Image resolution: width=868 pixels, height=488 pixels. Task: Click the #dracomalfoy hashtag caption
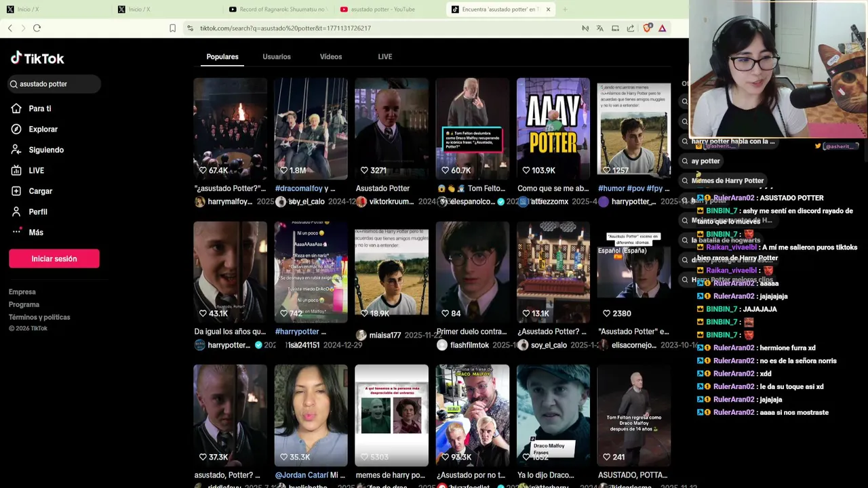point(299,188)
